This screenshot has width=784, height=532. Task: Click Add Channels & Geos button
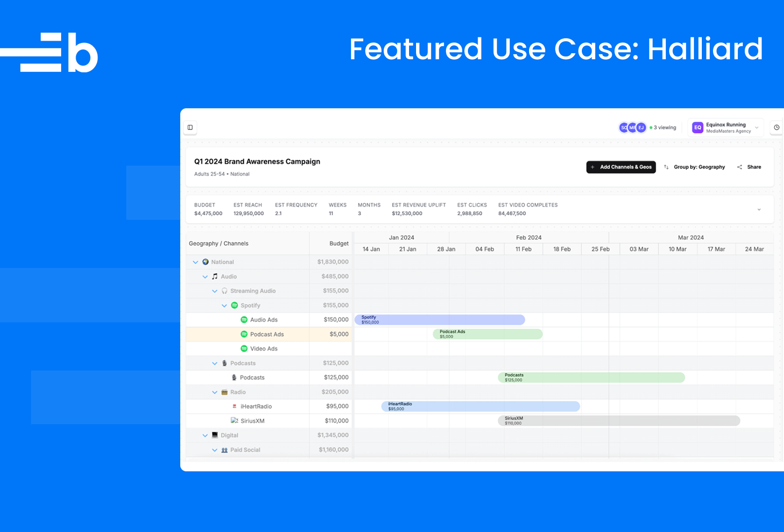tap(621, 167)
